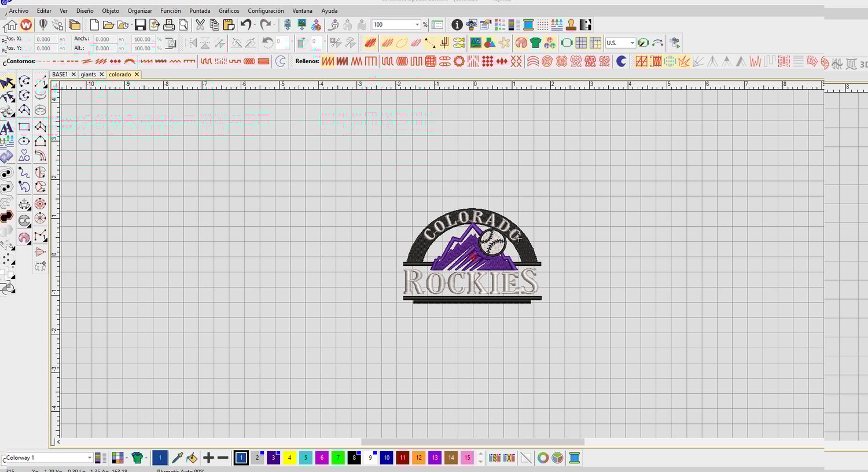Click the current color button labeled 1
868x472 pixels.
[x=160, y=458]
